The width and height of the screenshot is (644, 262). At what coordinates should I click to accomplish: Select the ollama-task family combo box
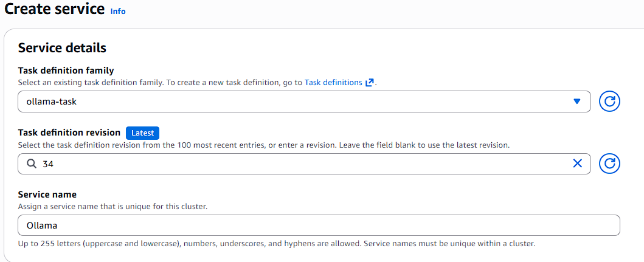pos(292,102)
